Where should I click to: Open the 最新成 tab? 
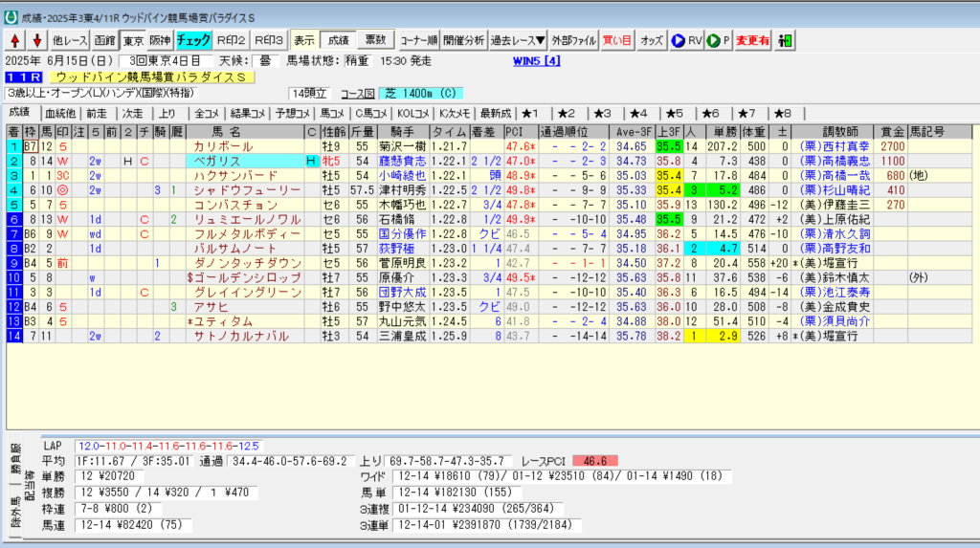click(496, 113)
